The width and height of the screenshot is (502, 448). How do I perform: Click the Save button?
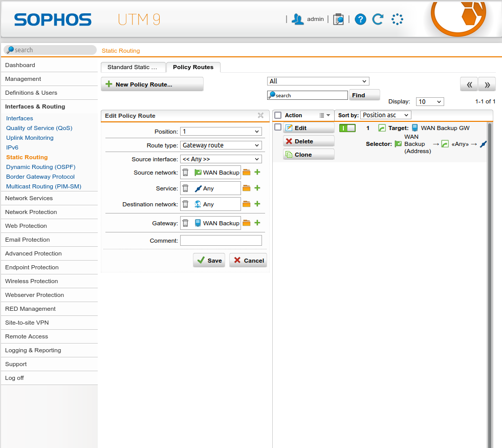click(x=209, y=260)
